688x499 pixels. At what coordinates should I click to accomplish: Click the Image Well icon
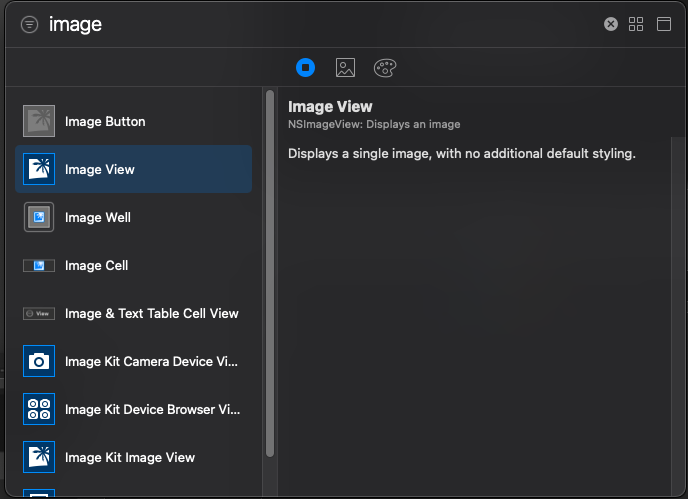coord(39,217)
